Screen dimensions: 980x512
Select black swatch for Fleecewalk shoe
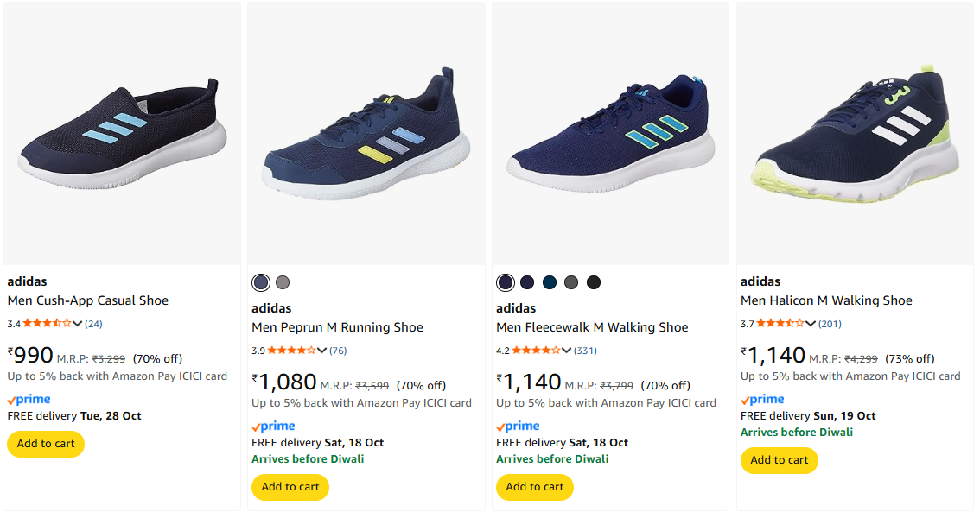pos(594,282)
